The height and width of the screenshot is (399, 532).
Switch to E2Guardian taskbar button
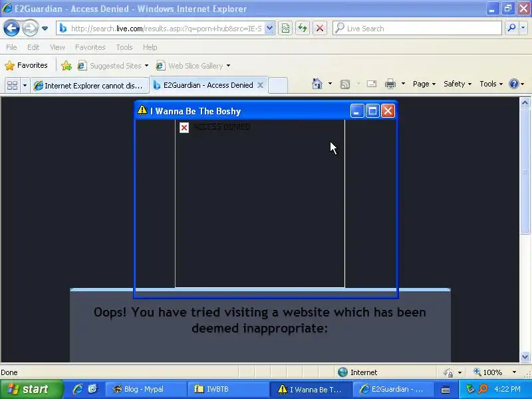point(393,389)
